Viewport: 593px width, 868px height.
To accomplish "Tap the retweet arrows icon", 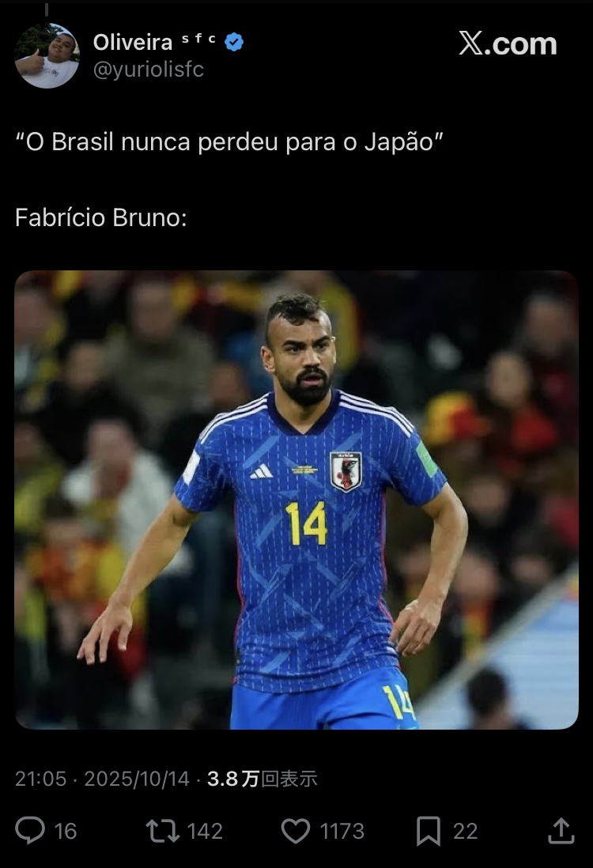I will pos(162,831).
